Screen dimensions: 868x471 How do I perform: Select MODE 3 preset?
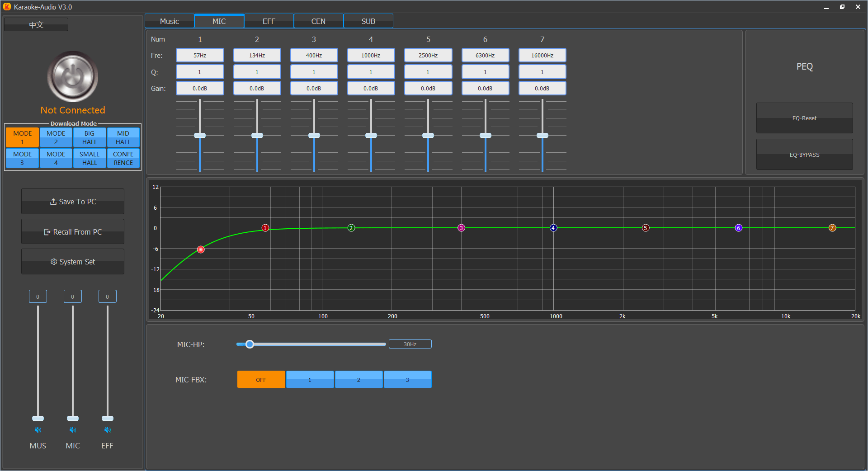point(22,158)
